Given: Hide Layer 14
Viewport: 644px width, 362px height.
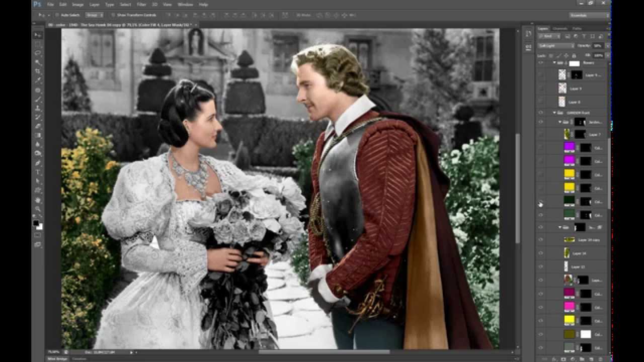Looking at the screenshot, I should point(541,253).
